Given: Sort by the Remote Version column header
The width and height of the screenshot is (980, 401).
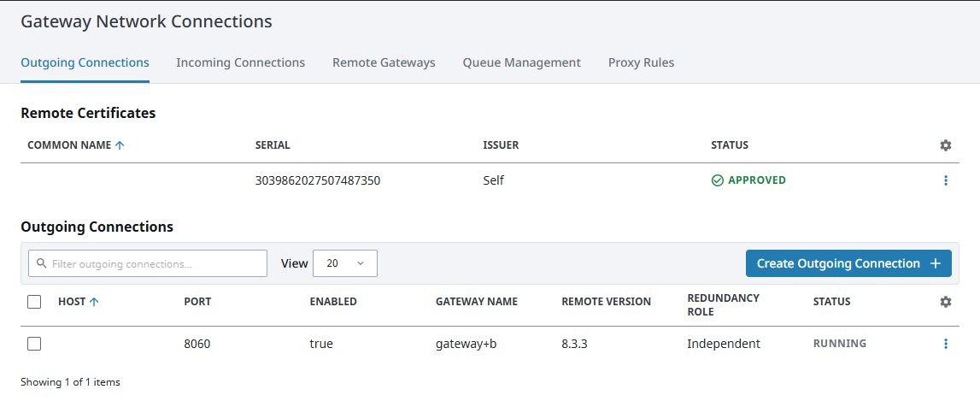Looking at the screenshot, I should point(607,302).
